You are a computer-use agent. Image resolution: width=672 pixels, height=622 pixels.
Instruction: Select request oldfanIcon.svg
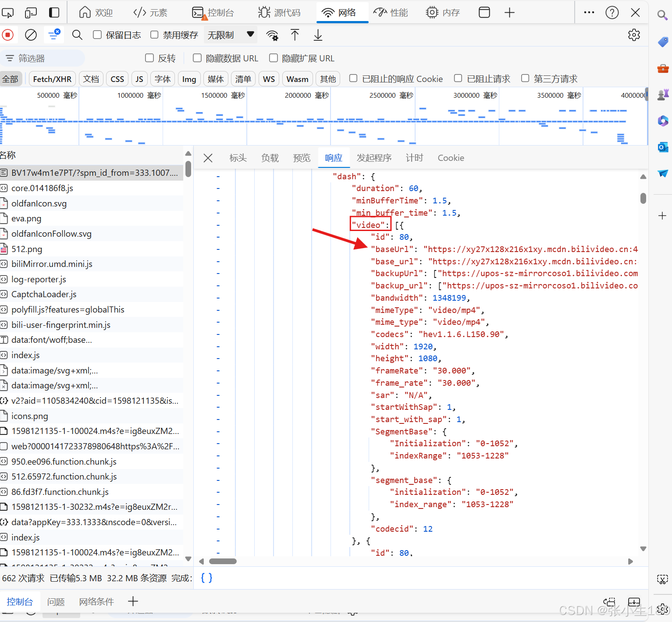coord(92,203)
